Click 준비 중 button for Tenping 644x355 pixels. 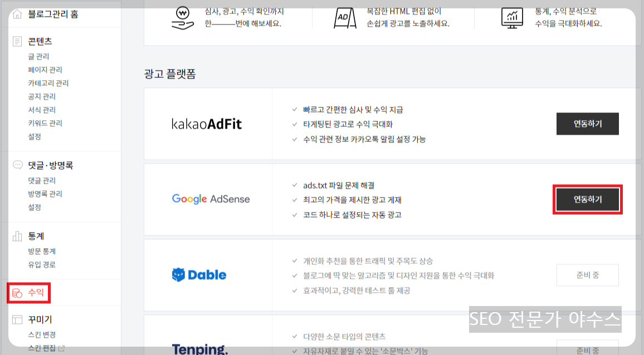587,348
